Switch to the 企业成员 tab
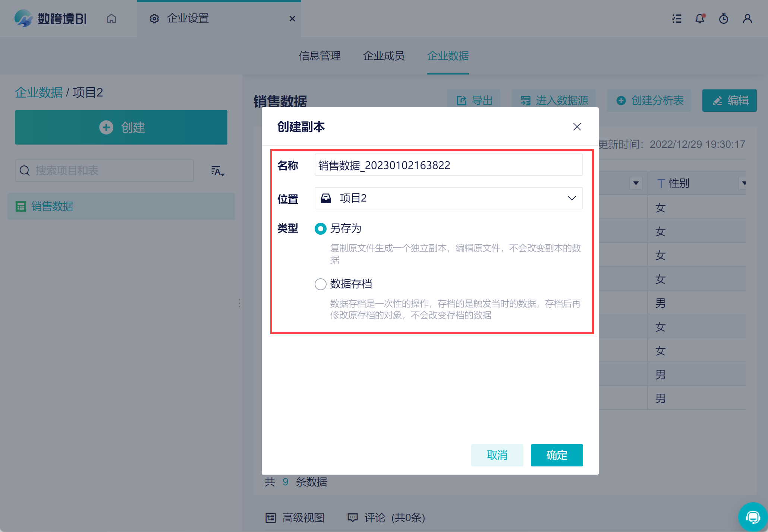This screenshot has height=532, width=768. click(384, 56)
